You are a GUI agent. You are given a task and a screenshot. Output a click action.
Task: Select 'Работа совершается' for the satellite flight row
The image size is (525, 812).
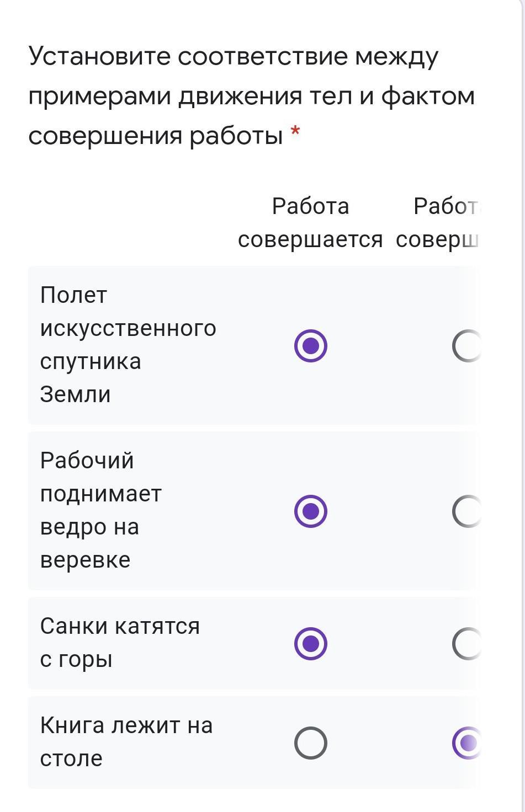pyautogui.click(x=311, y=346)
